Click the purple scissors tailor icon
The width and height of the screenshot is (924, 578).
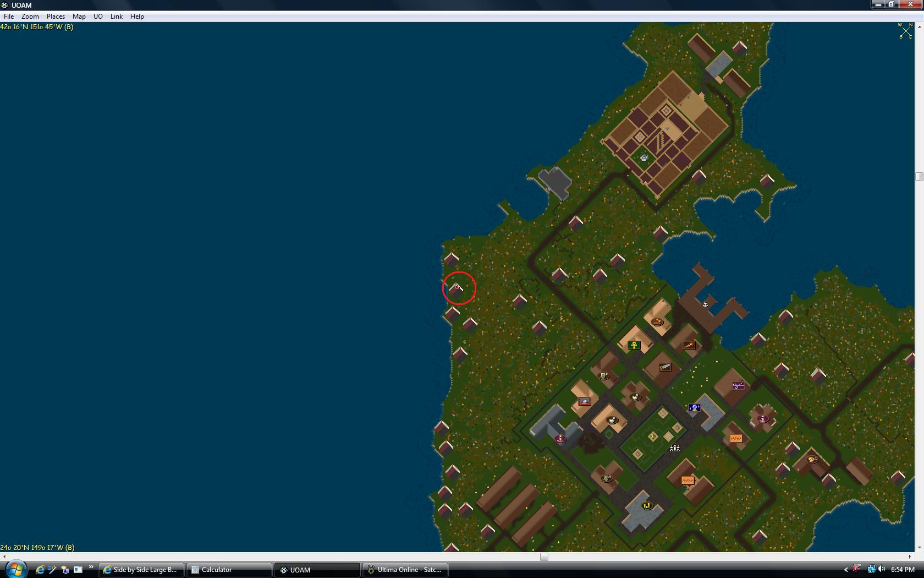[x=738, y=386]
